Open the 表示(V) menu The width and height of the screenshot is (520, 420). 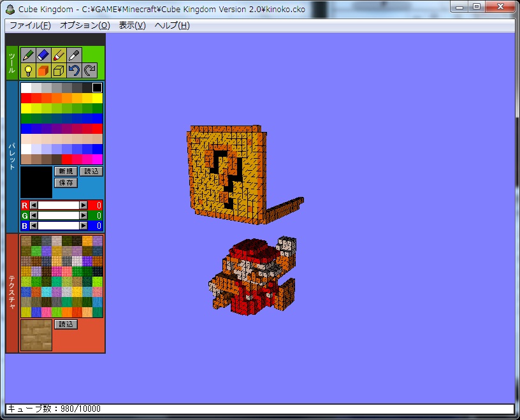pyautogui.click(x=132, y=25)
